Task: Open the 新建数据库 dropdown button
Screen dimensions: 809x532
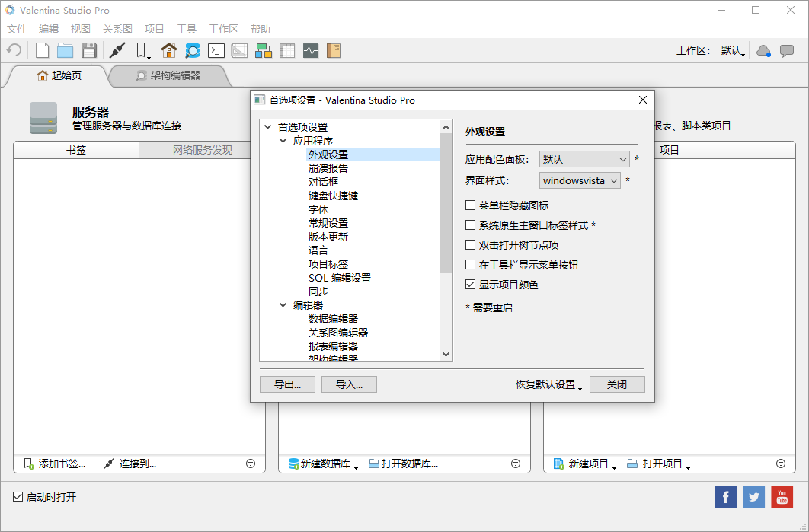Action: (324, 464)
